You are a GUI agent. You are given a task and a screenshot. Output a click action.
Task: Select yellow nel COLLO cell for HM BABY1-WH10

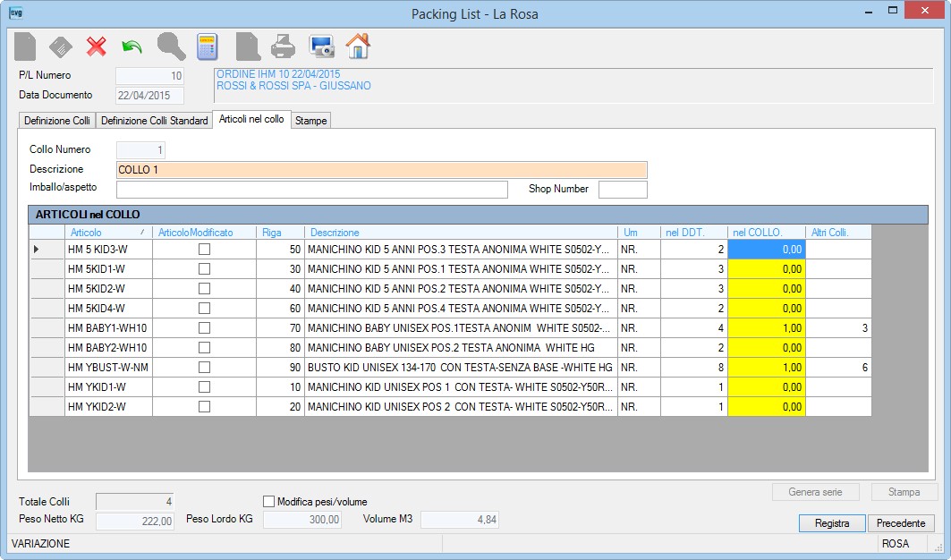click(767, 328)
